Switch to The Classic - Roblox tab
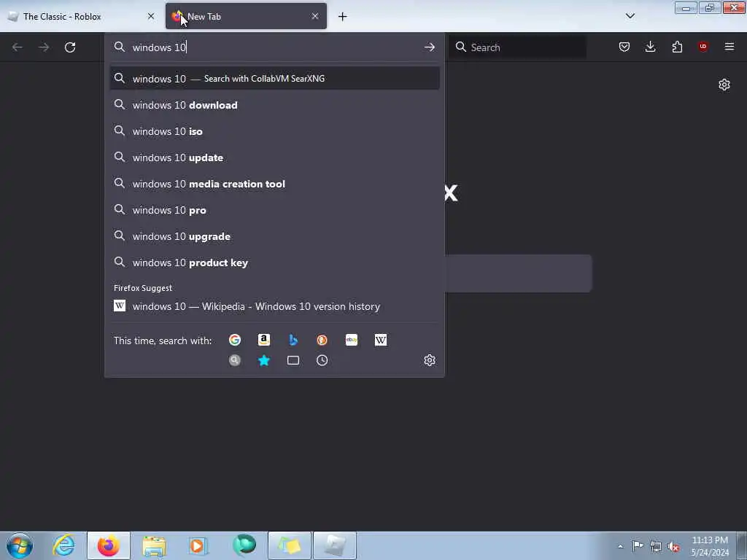 [x=82, y=16]
